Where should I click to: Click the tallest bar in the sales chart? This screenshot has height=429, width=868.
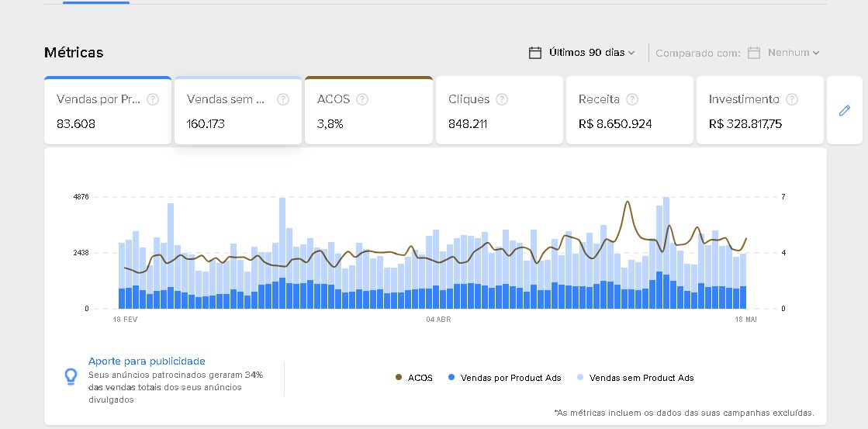(282, 248)
